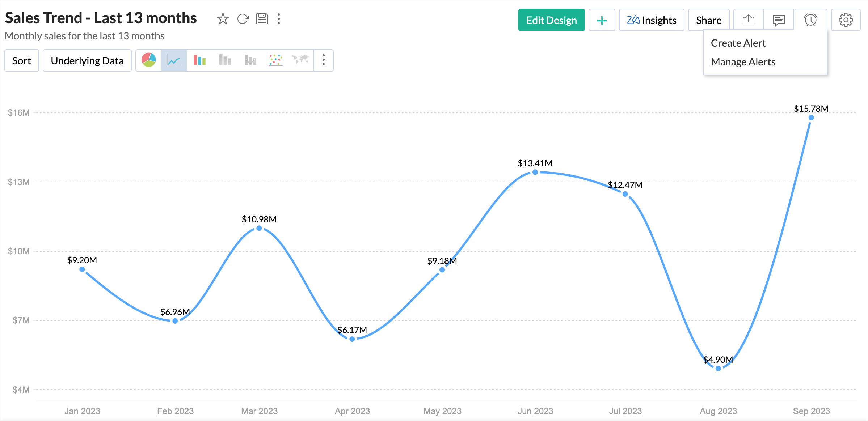Select Manage Alerts from the menu

[x=743, y=62]
